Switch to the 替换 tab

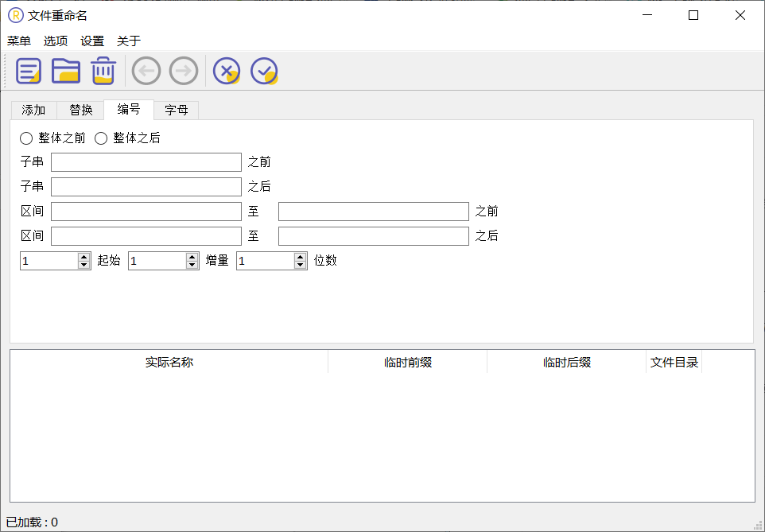point(81,111)
